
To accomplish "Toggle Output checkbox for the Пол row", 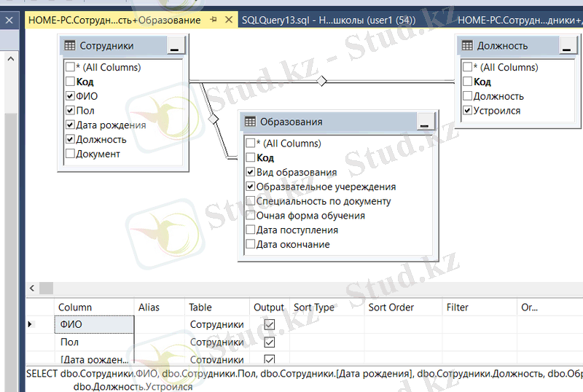I will pos(269,342).
